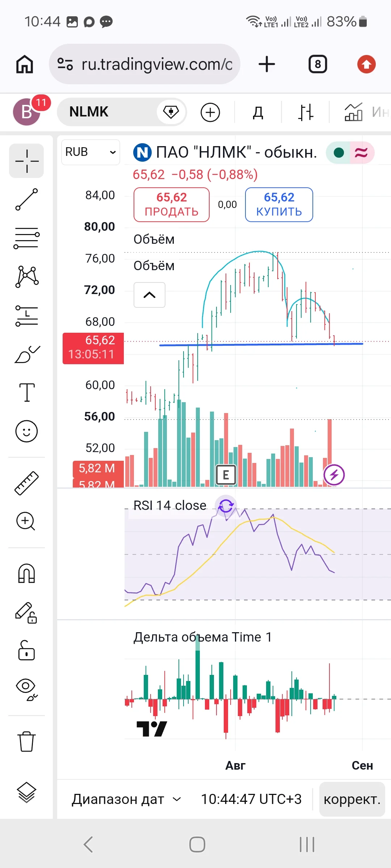Remove objects with the trash icon
This screenshot has width=391, height=868.
pyautogui.click(x=26, y=741)
